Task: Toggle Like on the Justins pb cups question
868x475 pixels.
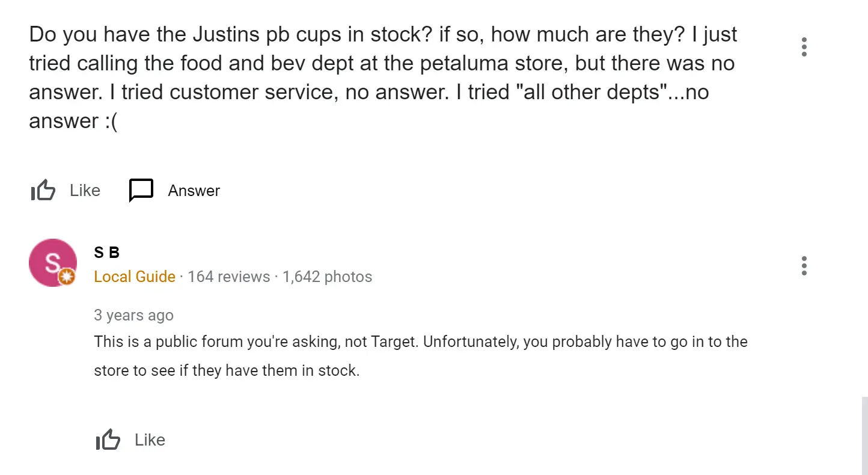Action: click(x=66, y=190)
